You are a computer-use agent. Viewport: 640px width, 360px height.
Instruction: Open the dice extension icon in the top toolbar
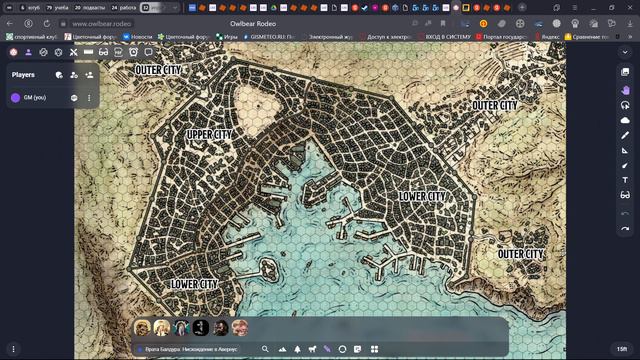58,52
